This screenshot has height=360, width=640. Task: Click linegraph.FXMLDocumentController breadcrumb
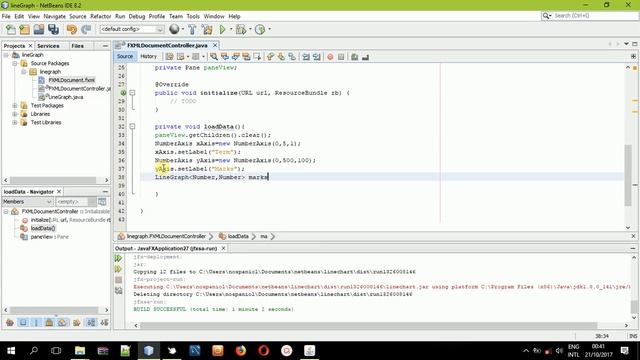point(166,236)
